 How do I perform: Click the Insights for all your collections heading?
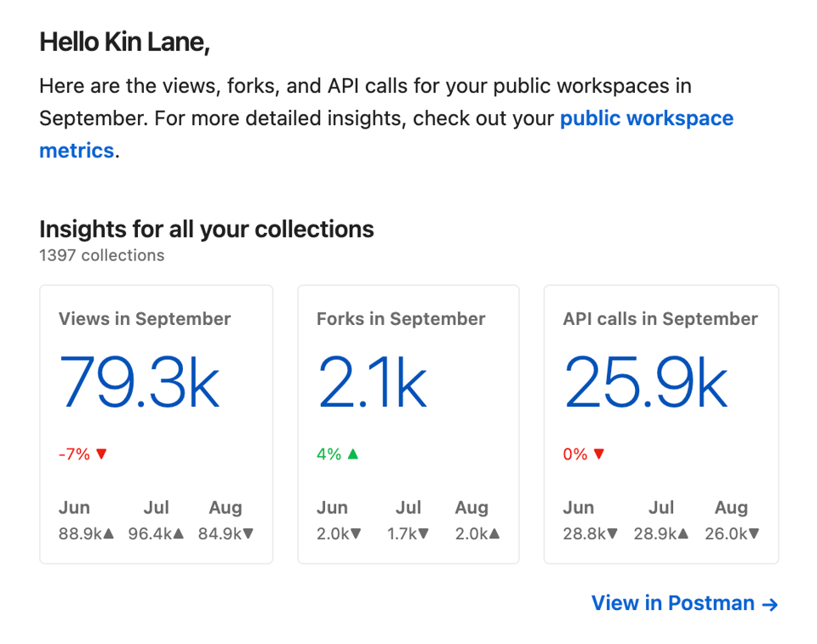207,229
